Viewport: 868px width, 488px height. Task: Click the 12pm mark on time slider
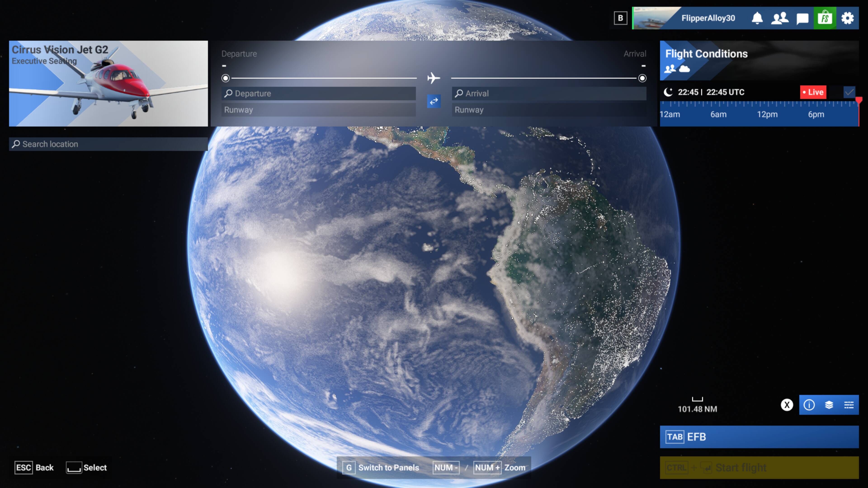(767, 114)
